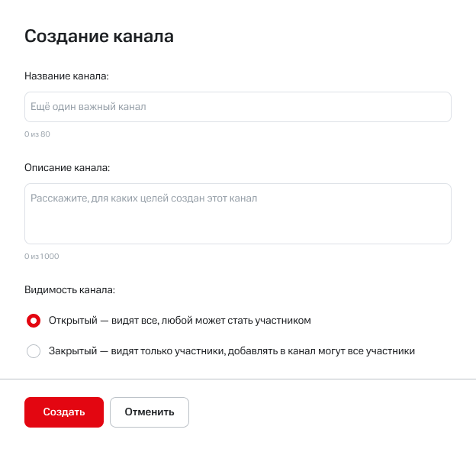The width and height of the screenshot is (476, 452).
Task: Click the "0 из 1000" character counter
Action: point(41,257)
